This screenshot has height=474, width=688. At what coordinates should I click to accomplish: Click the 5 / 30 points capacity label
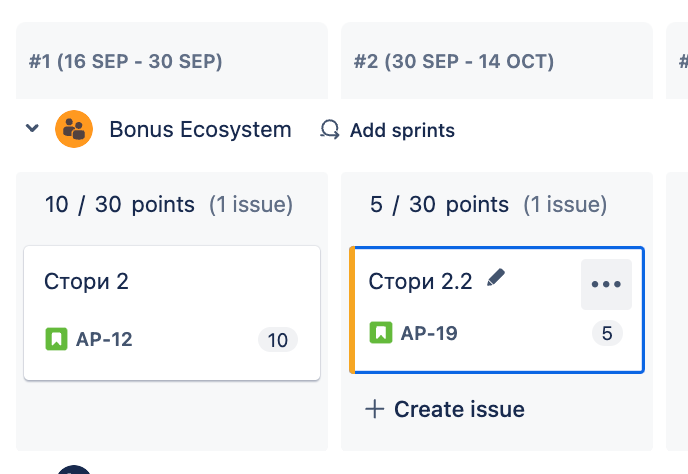coord(439,205)
